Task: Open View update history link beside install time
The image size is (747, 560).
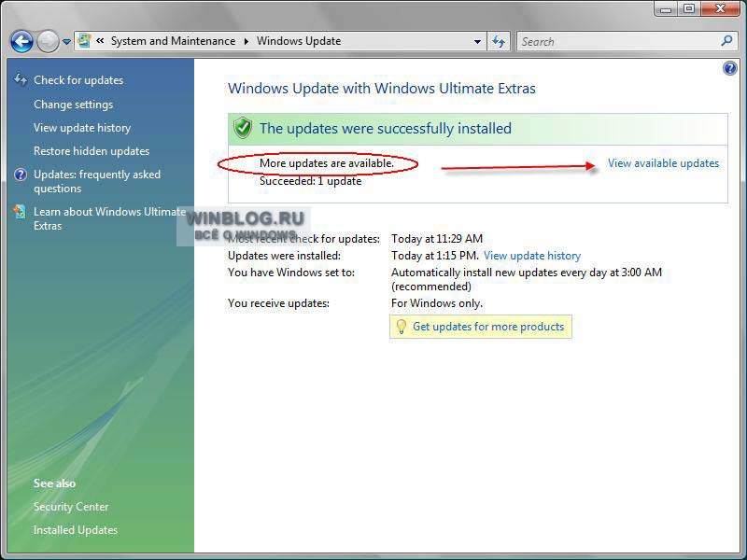Action: pyautogui.click(x=532, y=256)
